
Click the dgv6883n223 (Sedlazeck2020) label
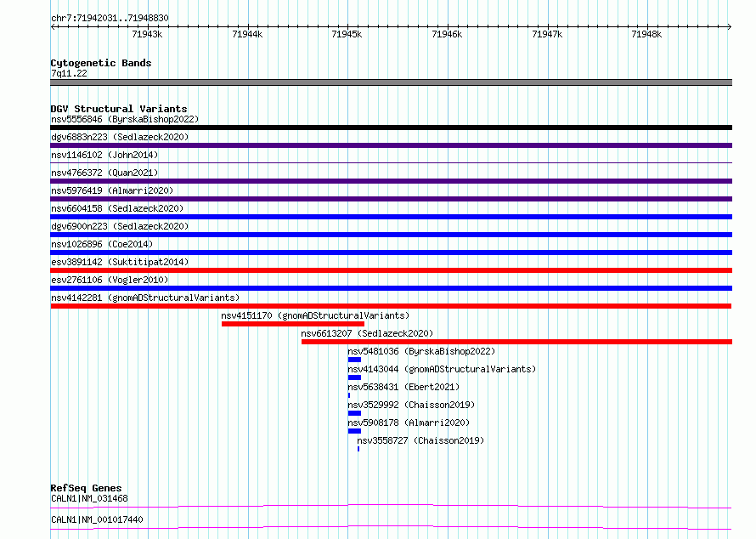(119, 137)
